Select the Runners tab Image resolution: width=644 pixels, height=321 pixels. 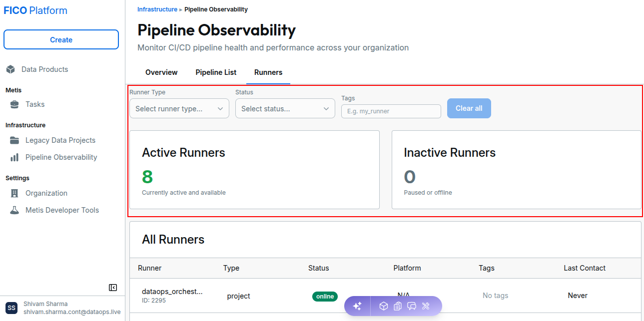268,72
